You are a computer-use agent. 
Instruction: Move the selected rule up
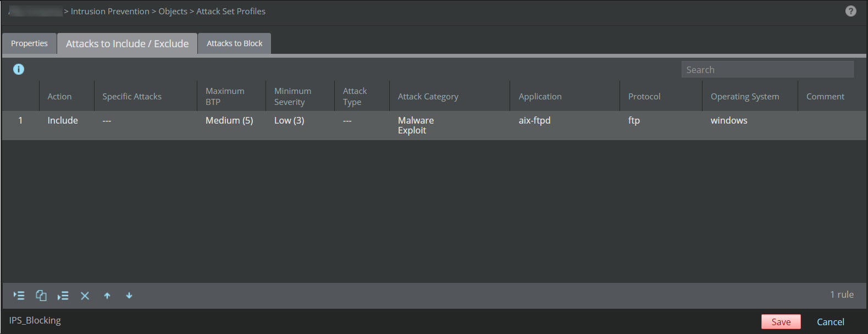point(107,296)
